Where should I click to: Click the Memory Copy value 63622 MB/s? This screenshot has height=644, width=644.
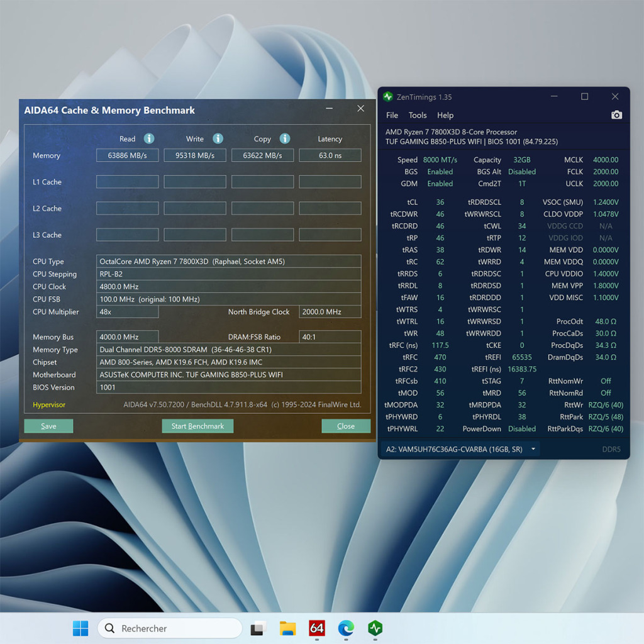262,155
